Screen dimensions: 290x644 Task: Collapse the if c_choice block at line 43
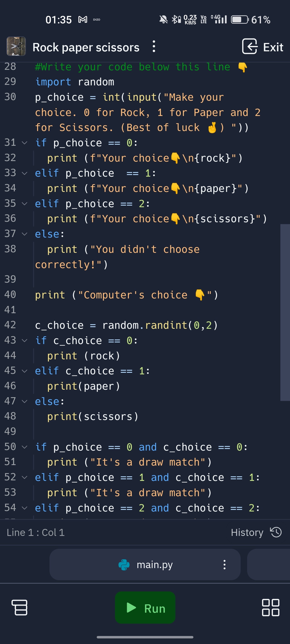coord(24,340)
